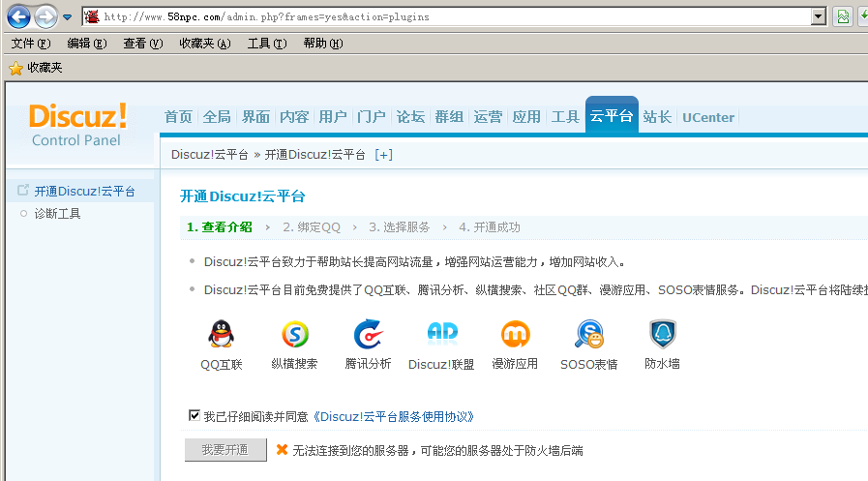
Task: Click the Discuz!云平台 breadcrumb text
Action: (210, 155)
